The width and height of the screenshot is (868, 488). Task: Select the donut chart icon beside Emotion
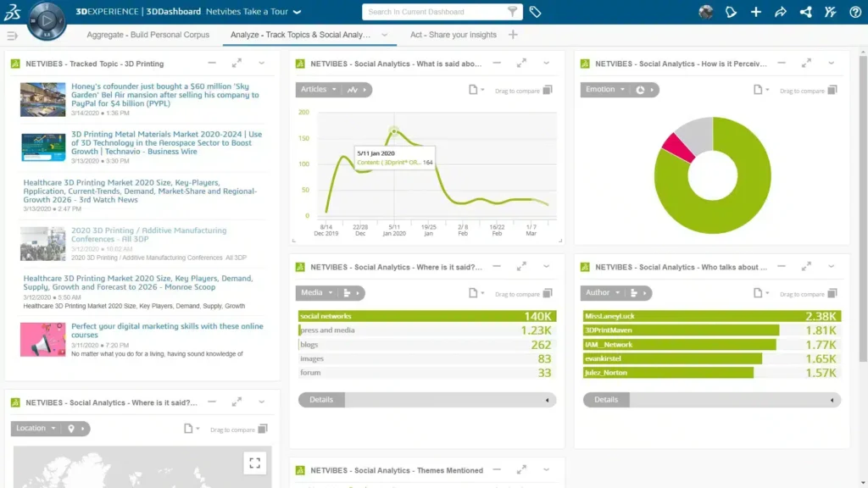(639, 90)
